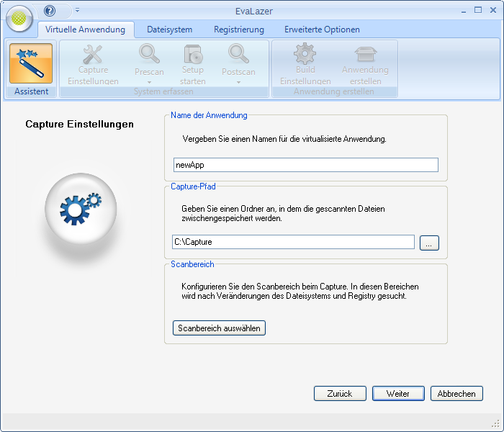Open Build Einstellungen gear icon
This screenshot has height=432, width=504.
coord(305,55)
